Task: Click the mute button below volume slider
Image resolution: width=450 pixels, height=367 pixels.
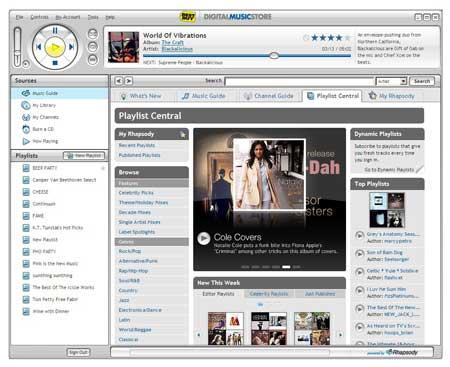Action: click(26, 63)
